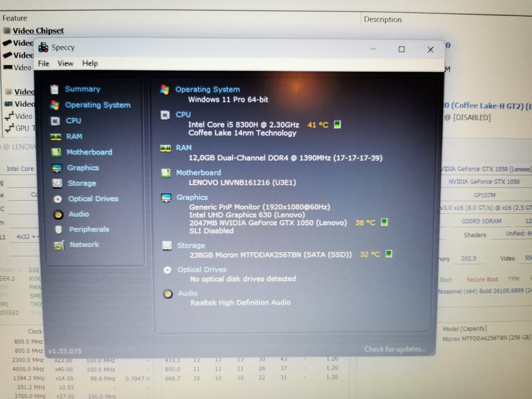Click Windows 11 Pro 64-bit text

point(228,100)
